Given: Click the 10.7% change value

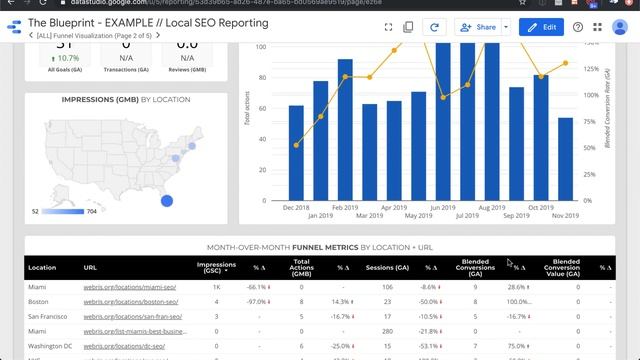Looking at the screenshot, I should tap(65, 58).
